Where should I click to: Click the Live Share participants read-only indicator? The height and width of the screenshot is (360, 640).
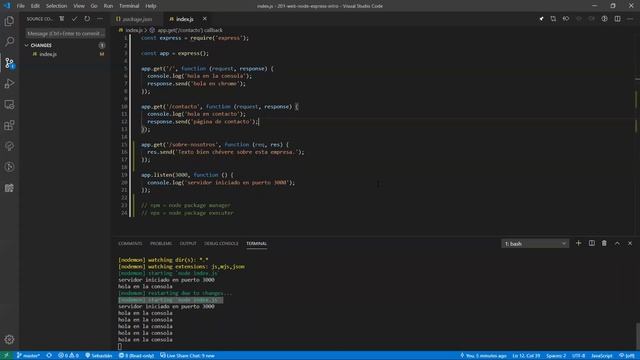[x=136, y=356]
